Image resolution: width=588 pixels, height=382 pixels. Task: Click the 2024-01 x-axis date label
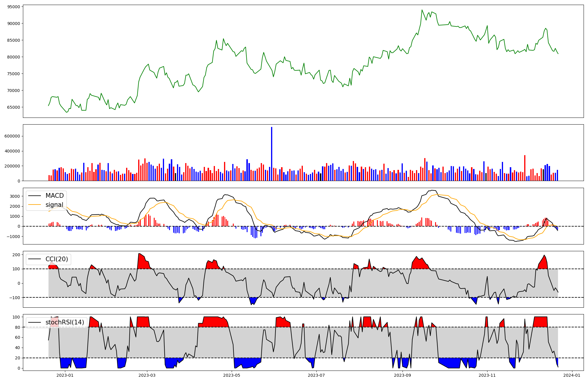coord(572,375)
